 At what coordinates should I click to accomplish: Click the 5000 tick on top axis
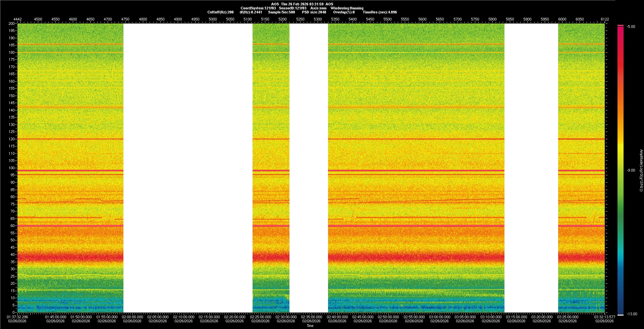213,19
